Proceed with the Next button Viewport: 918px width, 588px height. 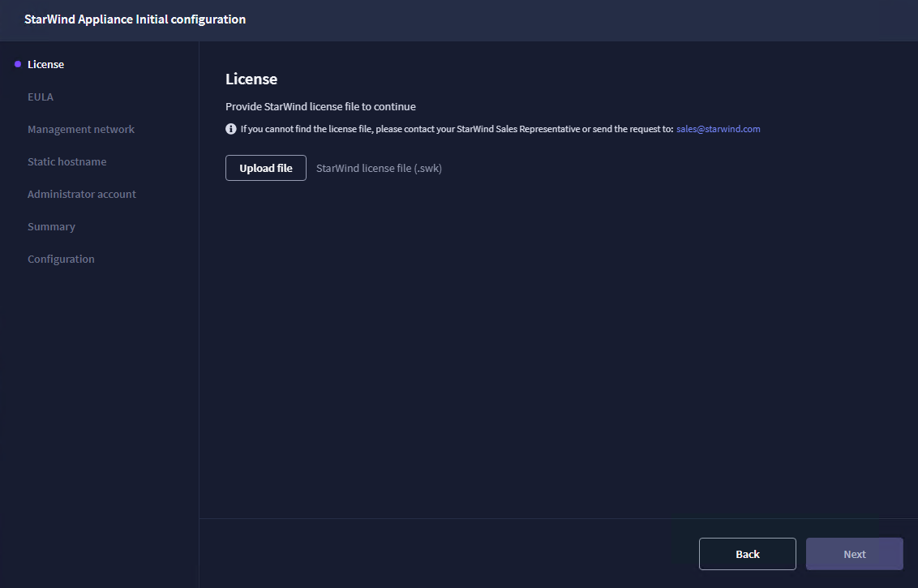pos(854,554)
